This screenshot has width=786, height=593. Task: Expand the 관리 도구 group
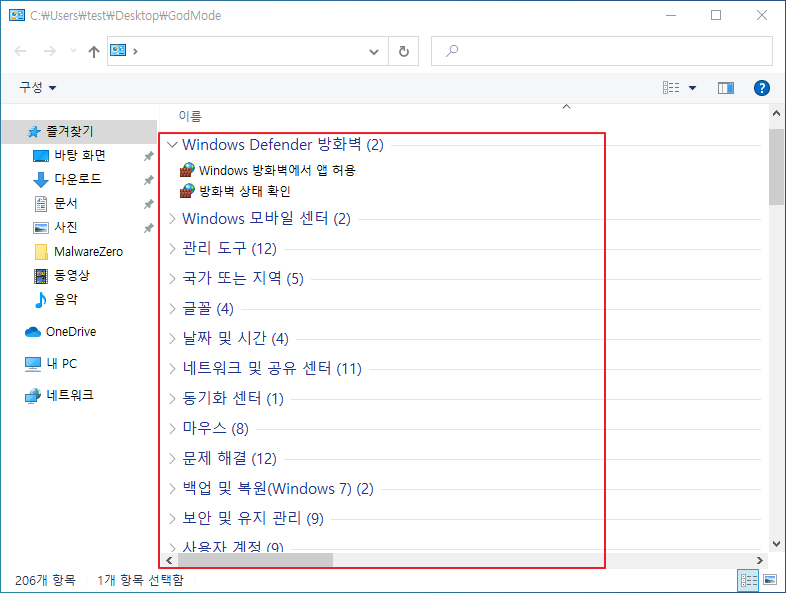(172, 249)
